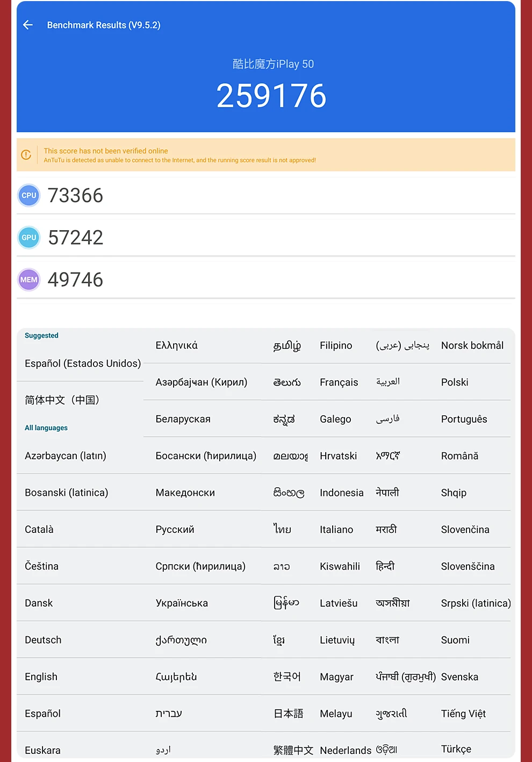Select Slovenčina language
This screenshot has height=762, width=532.
click(465, 530)
